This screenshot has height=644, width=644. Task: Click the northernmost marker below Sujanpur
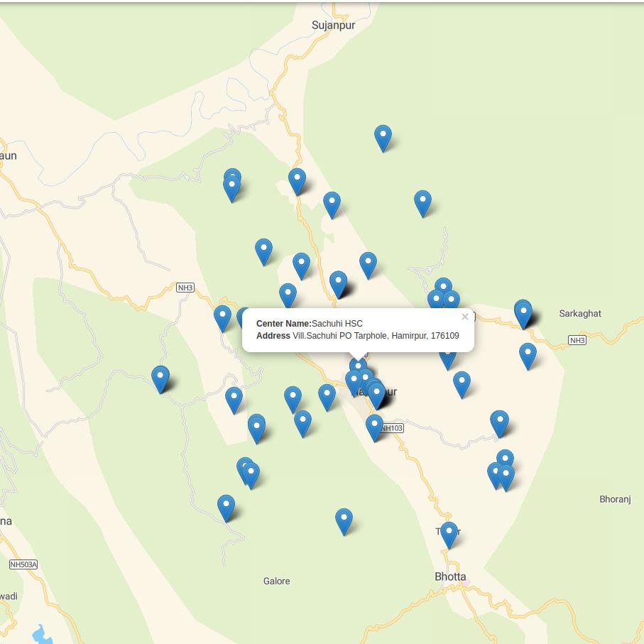(383, 137)
